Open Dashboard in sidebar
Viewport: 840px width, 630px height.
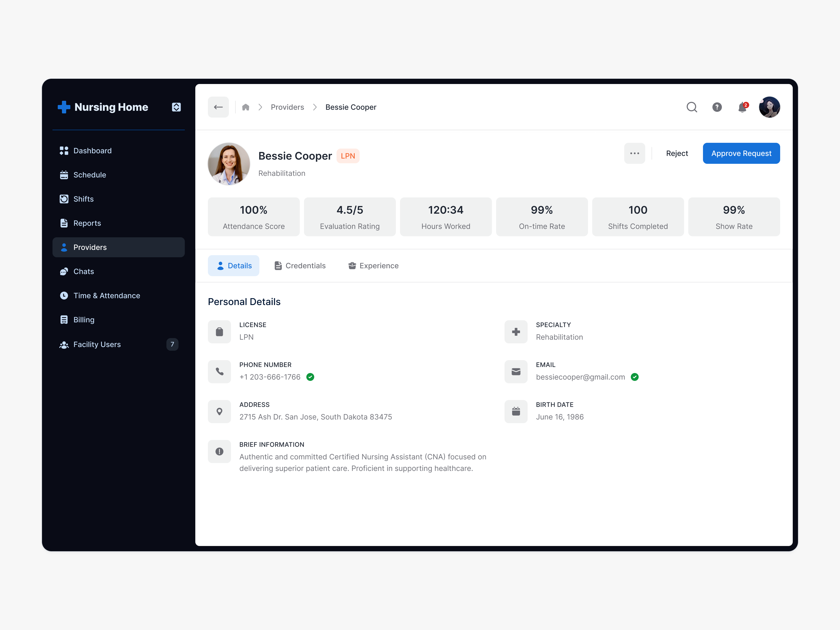(x=118, y=151)
